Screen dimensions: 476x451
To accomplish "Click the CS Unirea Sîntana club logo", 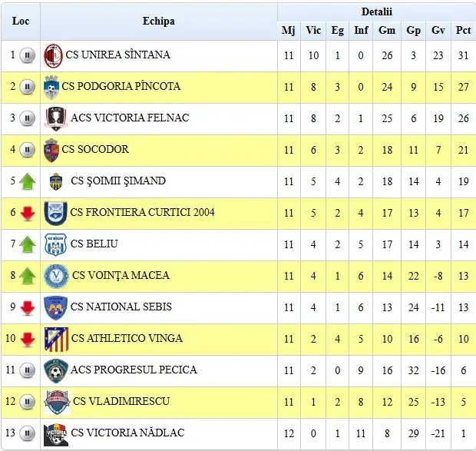I will (53, 55).
